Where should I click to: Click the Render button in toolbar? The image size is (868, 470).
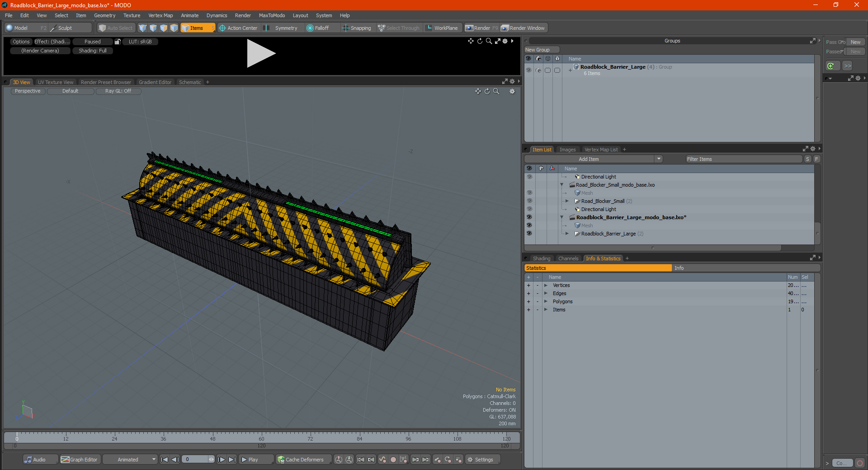tap(481, 28)
